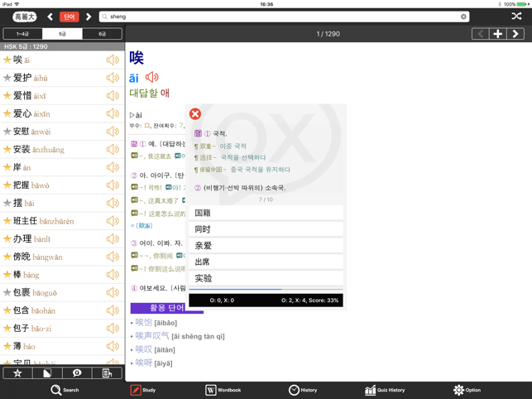The height and width of the screenshot is (399, 532).
Task: Toggle the favorite star for 摆 bǎi
Action: coord(7,204)
